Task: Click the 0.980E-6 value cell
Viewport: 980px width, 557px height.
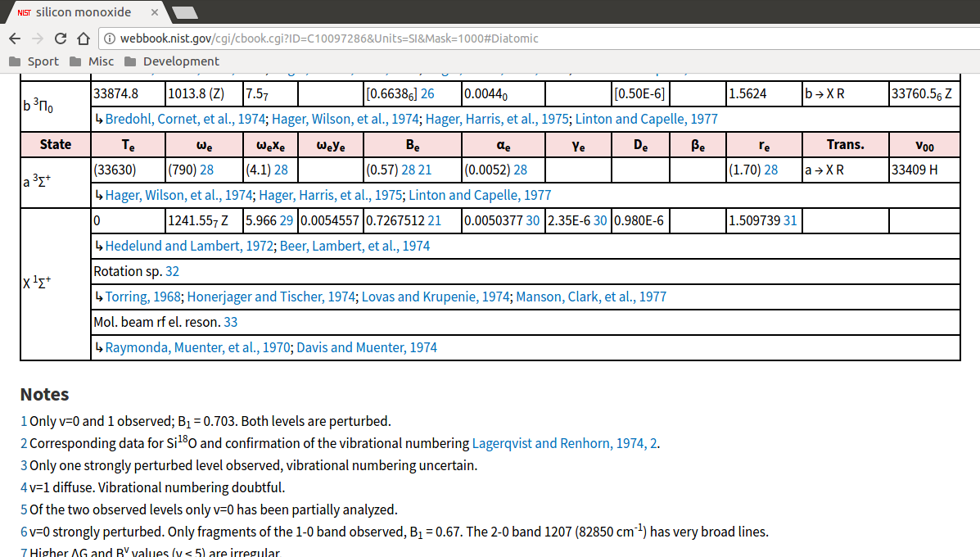Action: pos(640,220)
